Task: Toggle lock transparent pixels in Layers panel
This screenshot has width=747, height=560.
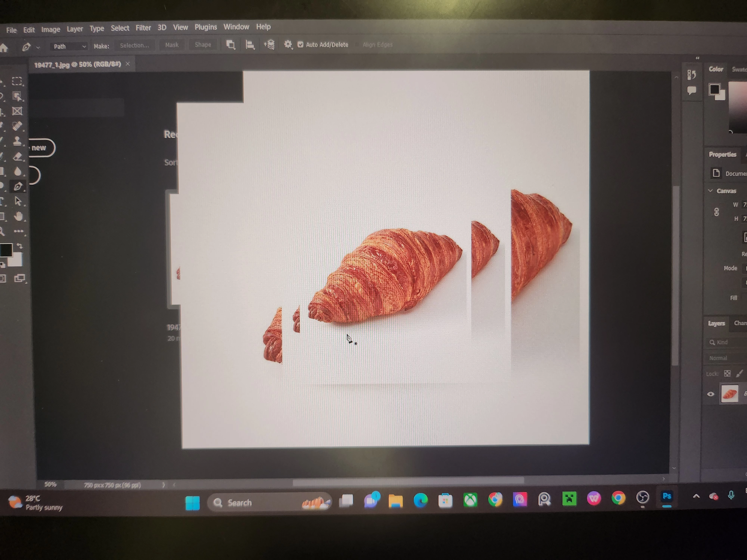Action: coord(727,373)
